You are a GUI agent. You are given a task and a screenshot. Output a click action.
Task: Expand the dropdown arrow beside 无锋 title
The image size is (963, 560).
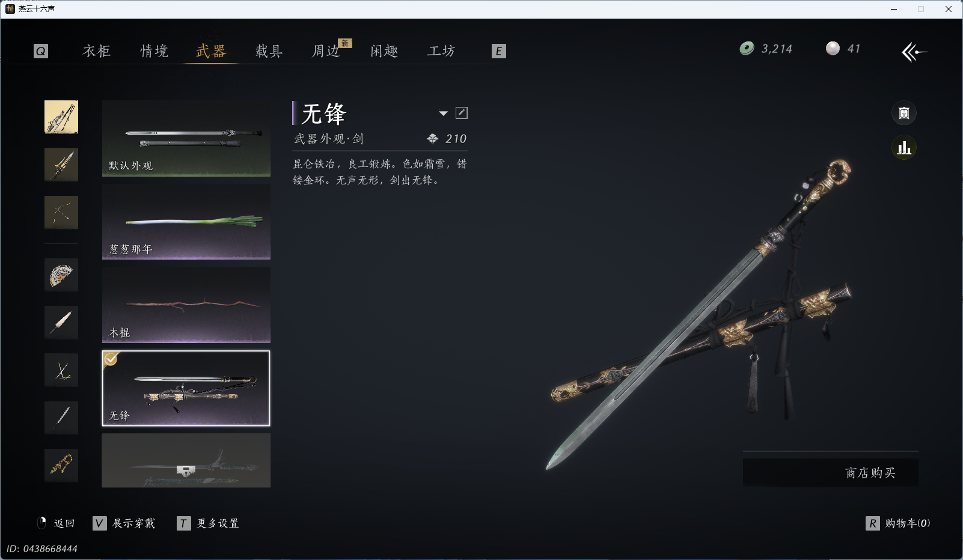(x=443, y=114)
